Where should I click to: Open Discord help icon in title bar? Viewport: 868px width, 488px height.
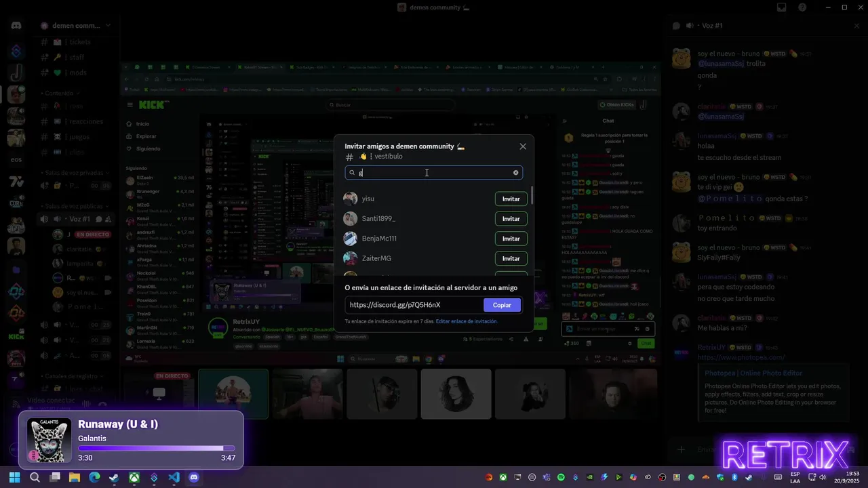tap(803, 7)
